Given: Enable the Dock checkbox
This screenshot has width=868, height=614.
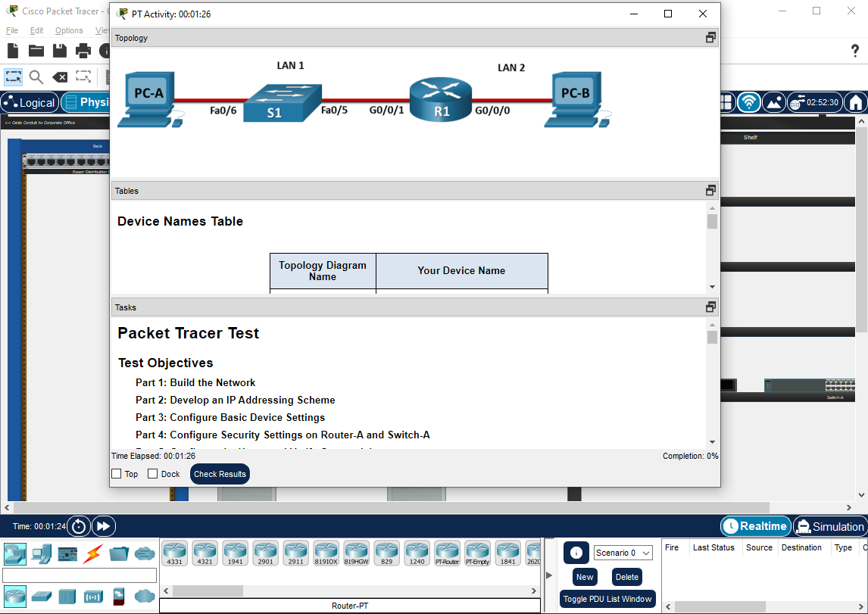Looking at the screenshot, I should point(153,473).
